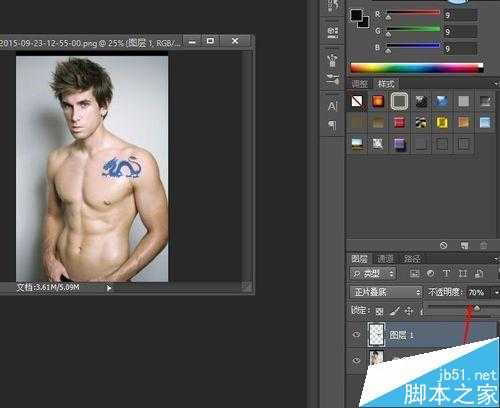Filter layers by type layers 'T' icon
The width and height of the screenshot is (500, 408).
click(x=446, y=274)
